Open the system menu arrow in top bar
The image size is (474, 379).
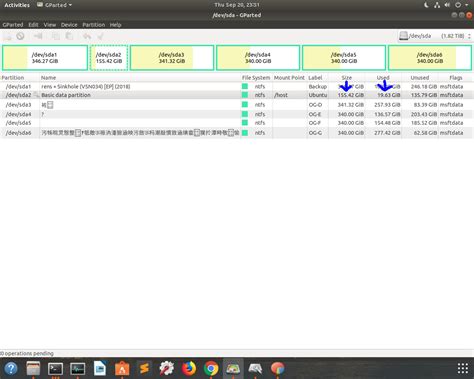pos(467,5)
